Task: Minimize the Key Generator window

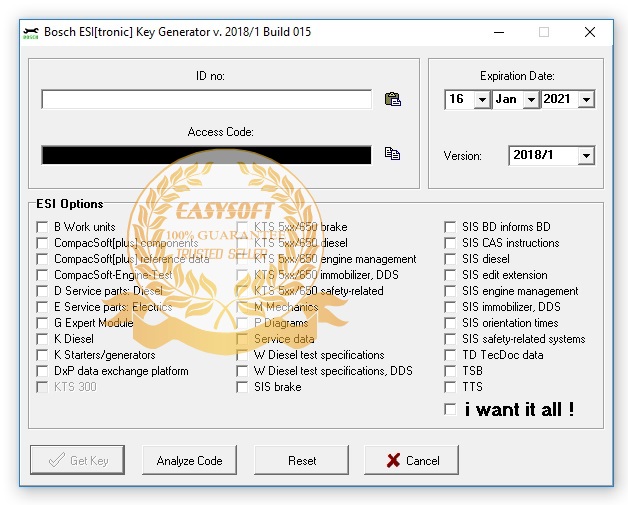Action: 499,32
